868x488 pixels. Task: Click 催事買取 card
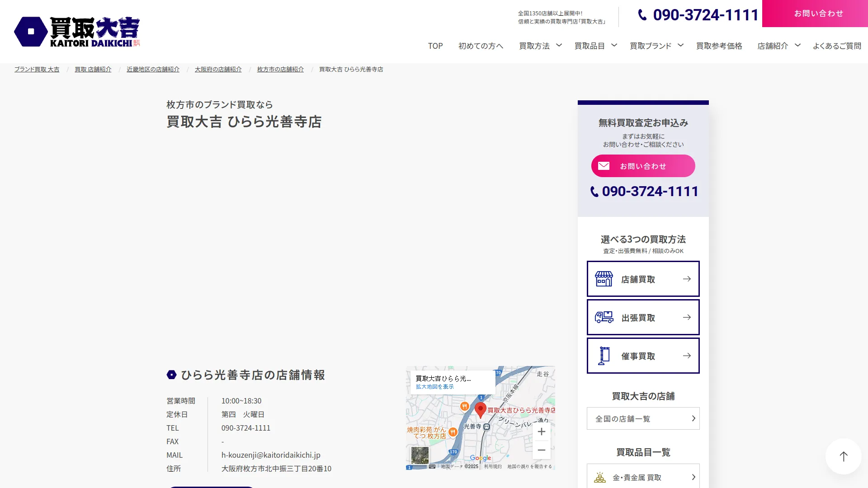(x=643, y=356)
